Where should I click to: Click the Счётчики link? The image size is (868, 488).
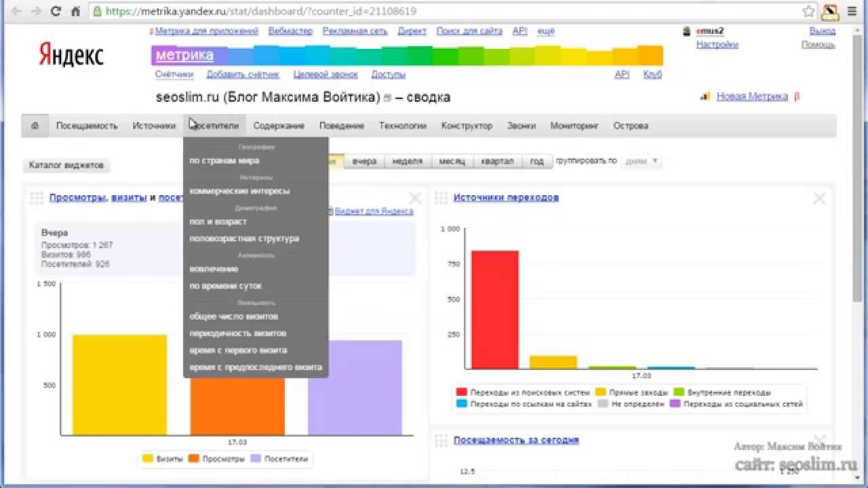coord(174,75)
